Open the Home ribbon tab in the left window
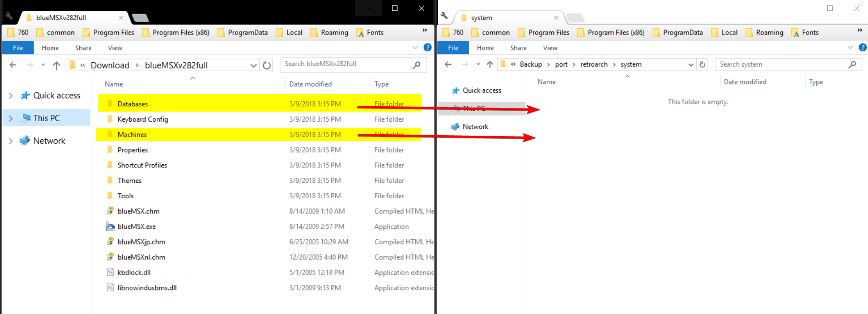The image size is (868, 314). tap(50, 48)
